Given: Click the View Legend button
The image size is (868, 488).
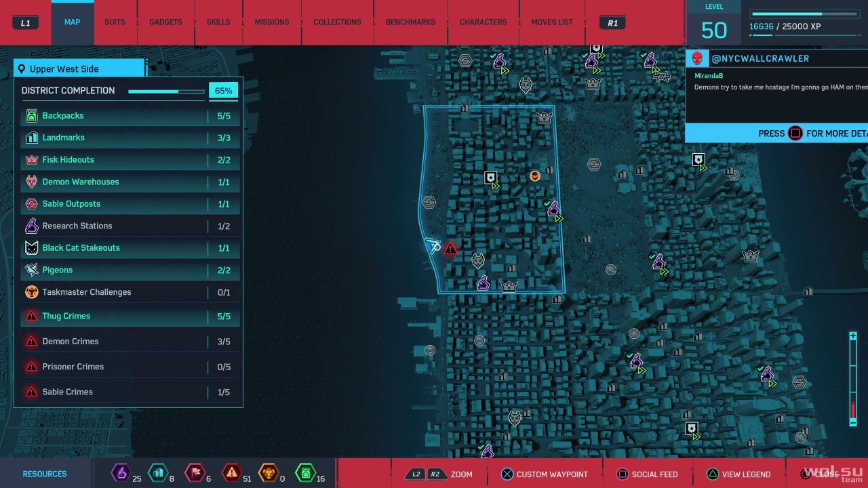Looking at the screenshot, I should tap(738, 474).
